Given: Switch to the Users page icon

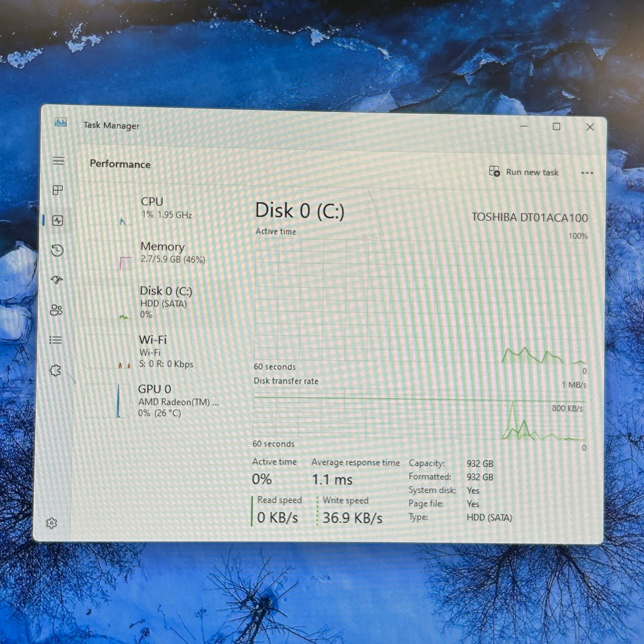Looking at the screenshot, I should click(57, 310).
